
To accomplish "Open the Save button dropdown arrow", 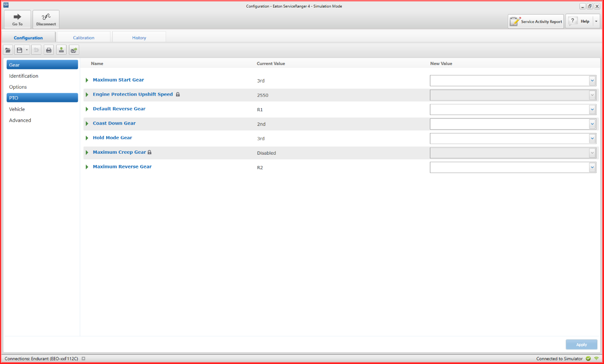I will [27, 50].
